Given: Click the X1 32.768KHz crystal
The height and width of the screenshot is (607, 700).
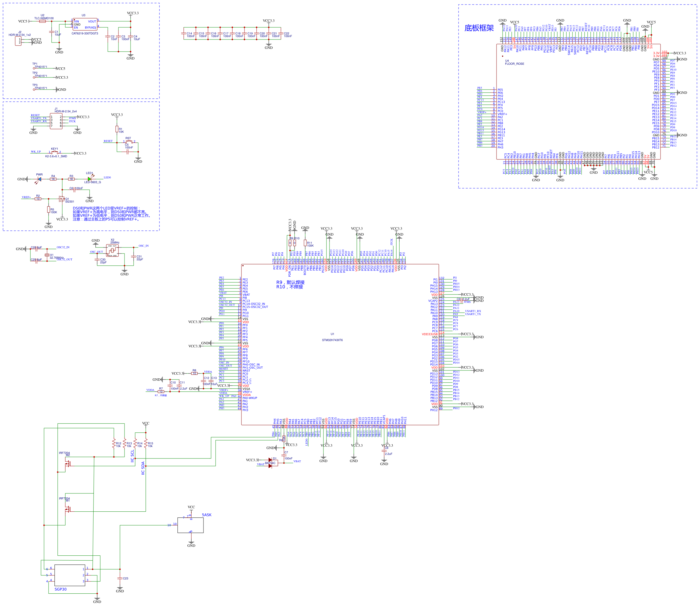Looking at the screenshot, I should point(47,255).
